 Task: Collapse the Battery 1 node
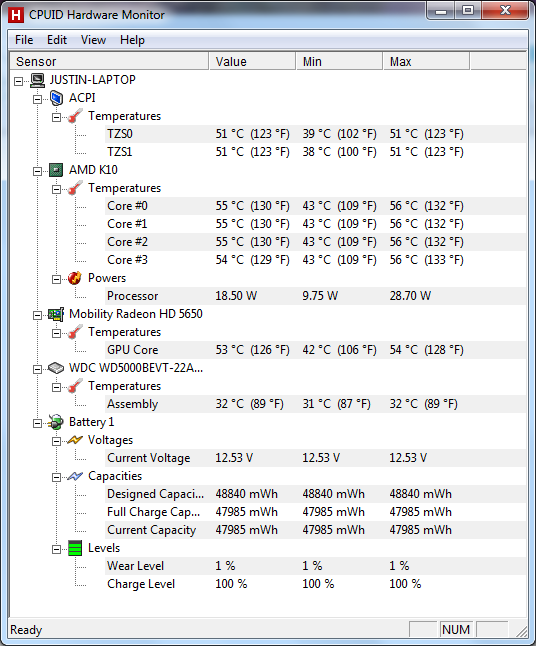tap(37, 424)
